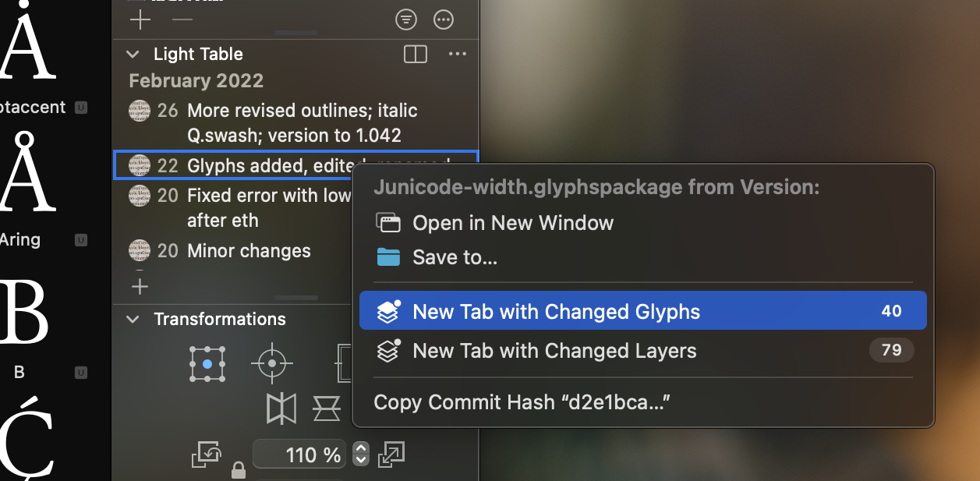Viewport: 980px width, 481px height.
Task: Flip selection vertically with mirror icon
Action: pos(327,408)
